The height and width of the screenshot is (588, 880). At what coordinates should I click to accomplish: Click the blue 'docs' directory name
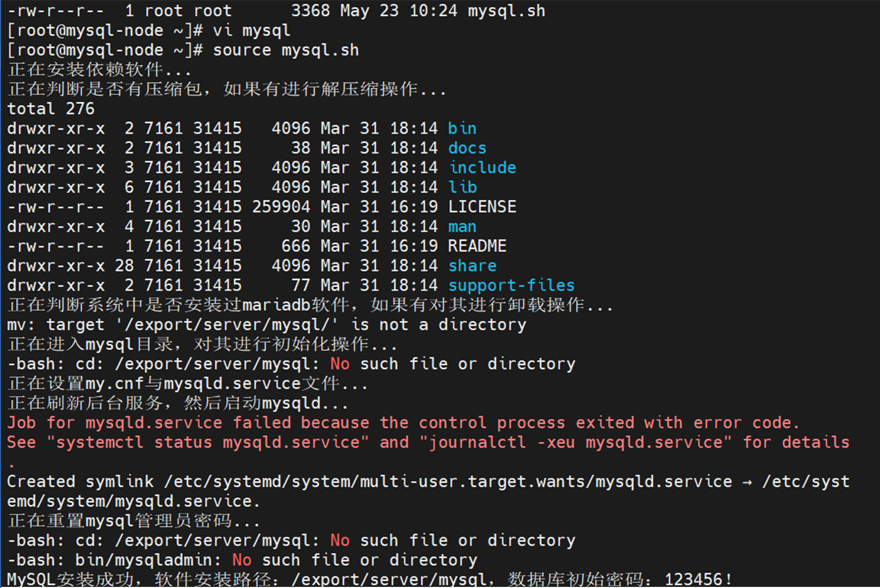point(467,148)
